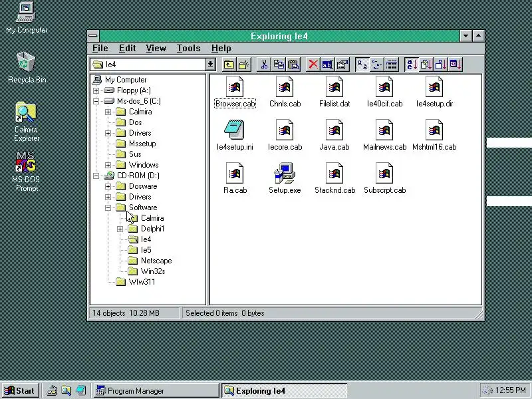Select the Ie4setup.dir file
Image resolution: width=532 pixels, height=399 pixels.
(434, 92)
